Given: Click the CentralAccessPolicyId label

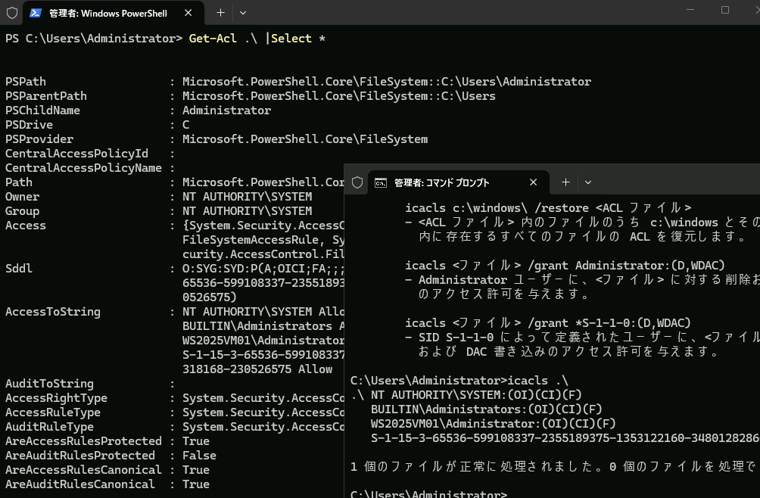Looking at the screenshot, I should point(77,154).
